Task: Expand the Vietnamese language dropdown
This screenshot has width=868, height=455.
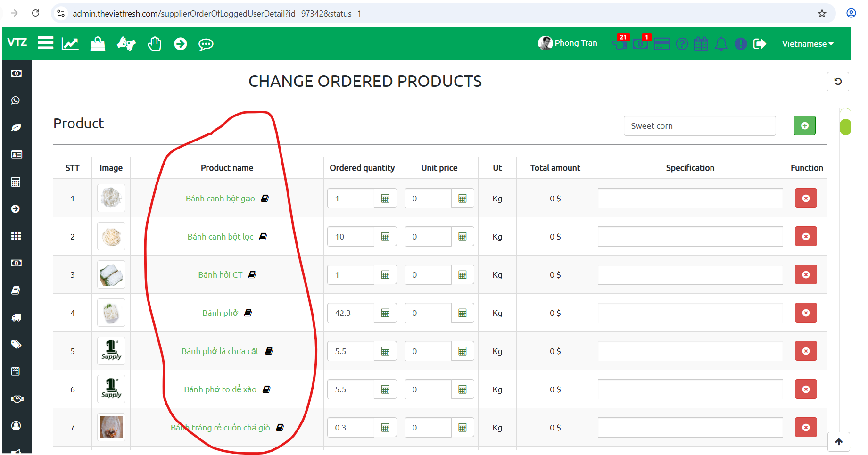Action: click(x=807, y=44)
